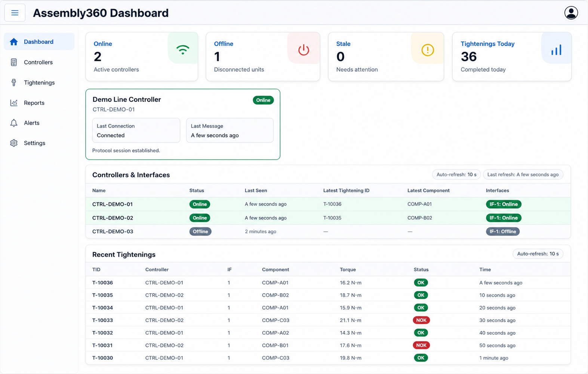Image resolution: width=588 pixels, height=374 pixels.
Task: Click Recent Tightenings Auto-refresh pill
Action: (538, 254)
